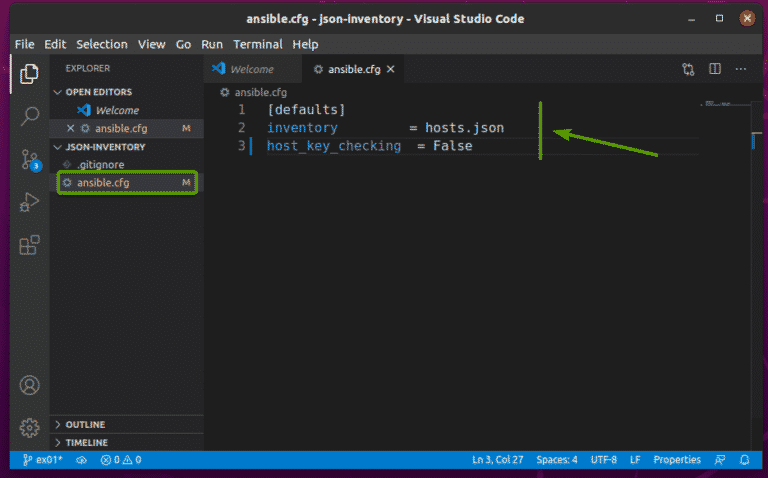The width and height of the screenshot is (768, 478).
Task: Open the Extensions view icon
Action: tap(29, 245)
